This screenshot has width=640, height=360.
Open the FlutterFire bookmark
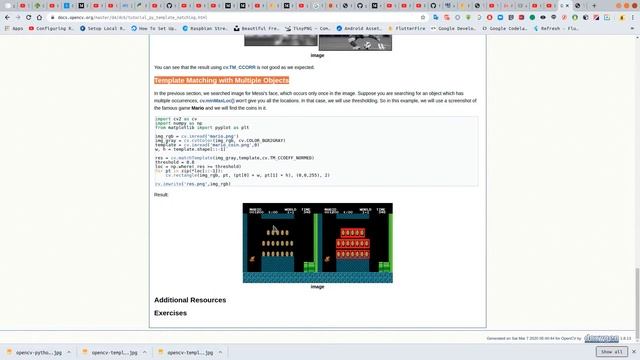[407, 29]
